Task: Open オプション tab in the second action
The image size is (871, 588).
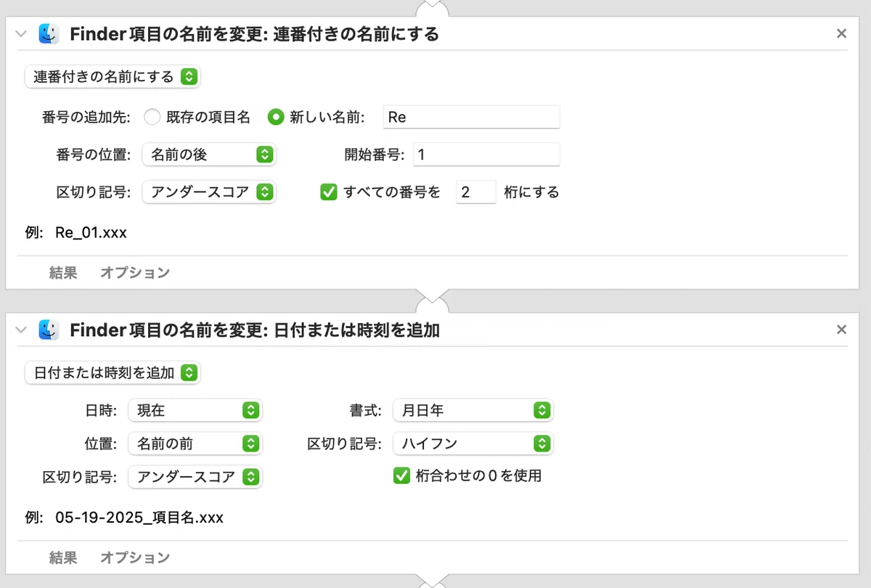Action: 135,558
